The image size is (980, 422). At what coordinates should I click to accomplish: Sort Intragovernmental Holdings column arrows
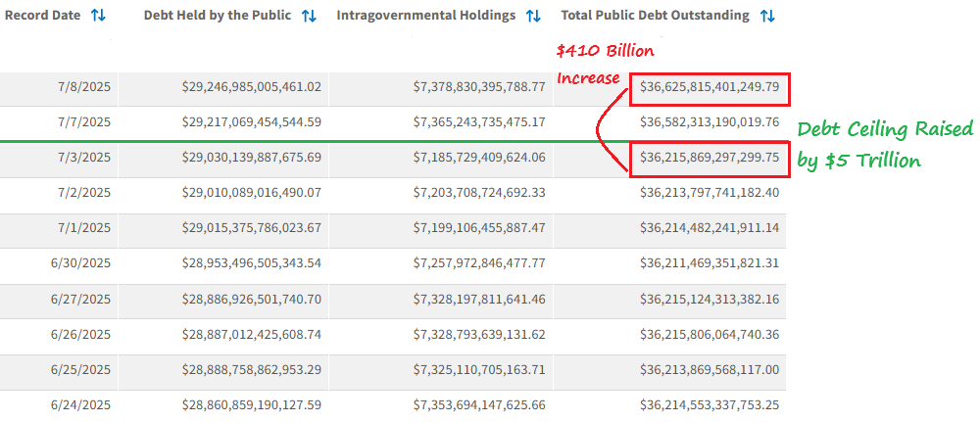[x=533, y=17]
